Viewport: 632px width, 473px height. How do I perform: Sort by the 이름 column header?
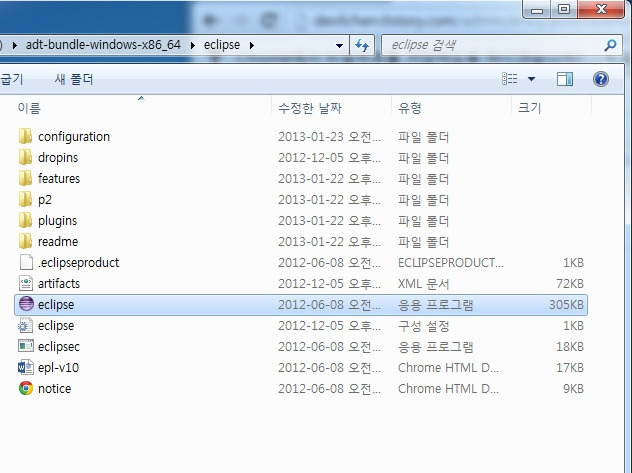pyautogui.click(x=29, y=108)
